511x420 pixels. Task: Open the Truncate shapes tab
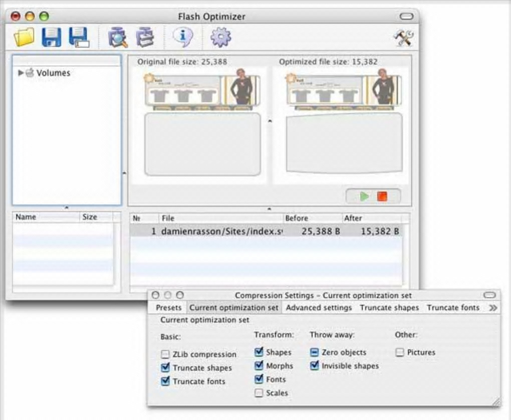(x=389, y=308)
